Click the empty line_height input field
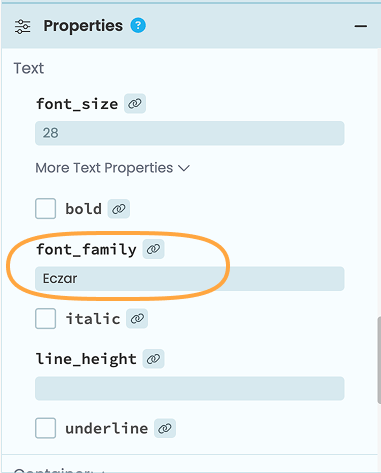 click(x=190, y=388)
